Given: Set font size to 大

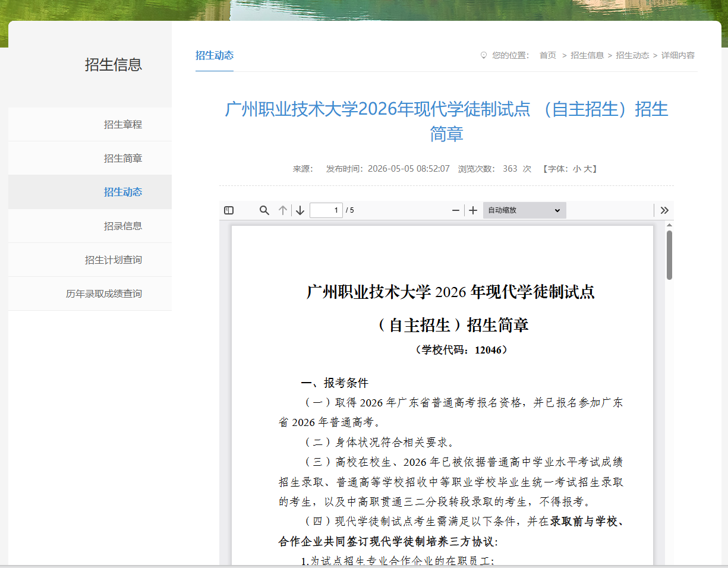Looking at the screenshot, I should (587, 169).
